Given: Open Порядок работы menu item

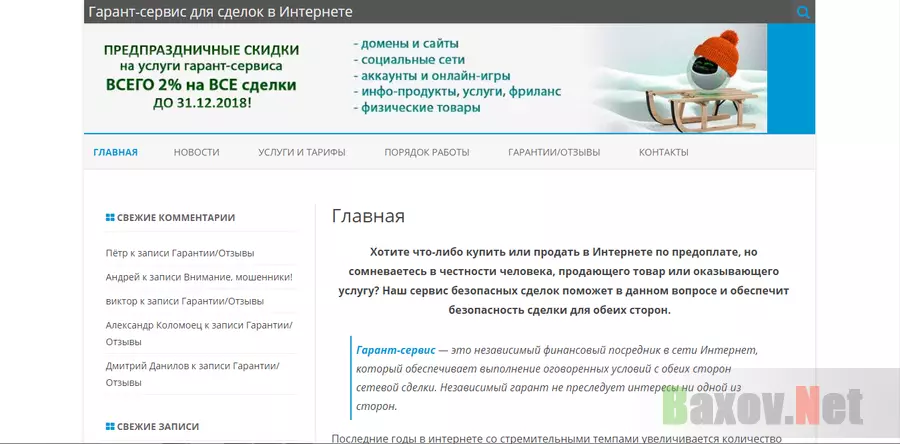Looking at the screenshot, I should pos(427,153).
